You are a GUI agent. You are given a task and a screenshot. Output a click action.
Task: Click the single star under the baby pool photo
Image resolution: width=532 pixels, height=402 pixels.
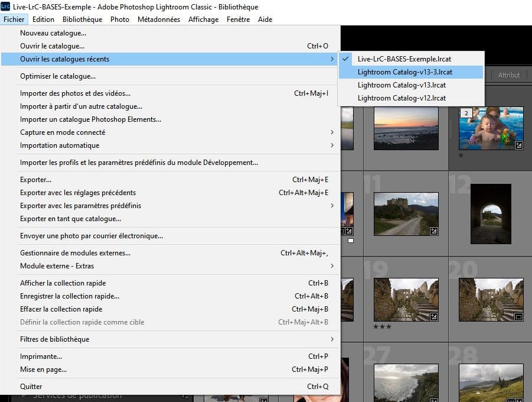click(x=461, y=155)
